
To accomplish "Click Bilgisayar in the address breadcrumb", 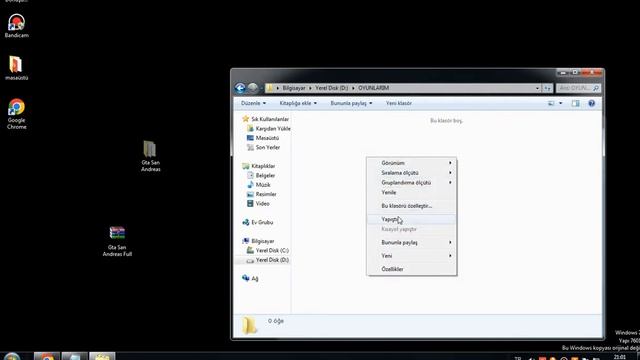I will coord(294,88).
